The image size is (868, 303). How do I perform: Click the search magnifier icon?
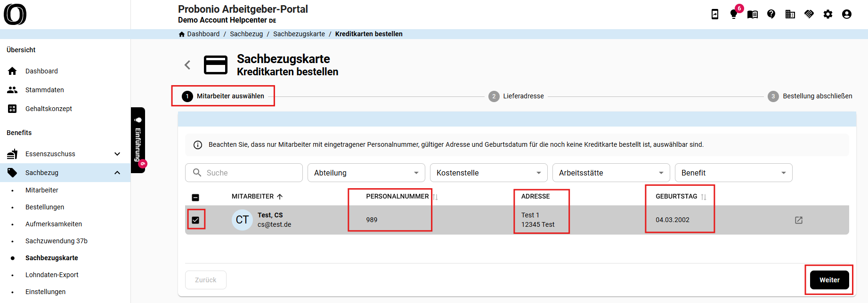(x=197, y=173)
